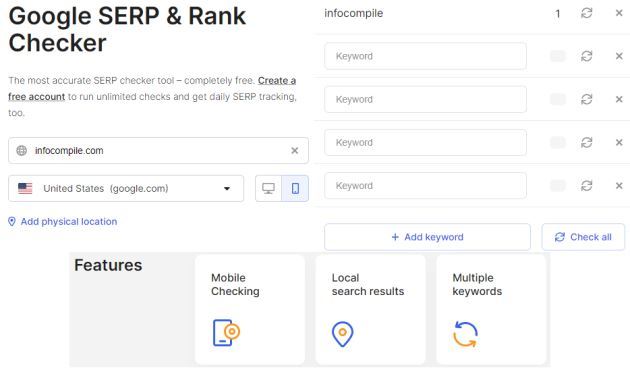This screenshot has height=374, width=630.
Task: Click Google SERP & Rank Checker heading
Action: 127,29
